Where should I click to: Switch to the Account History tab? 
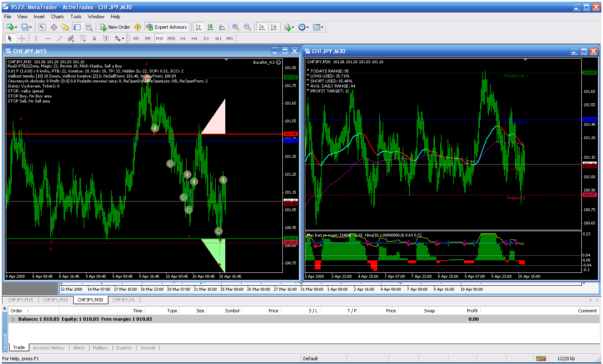click(49, 348)
